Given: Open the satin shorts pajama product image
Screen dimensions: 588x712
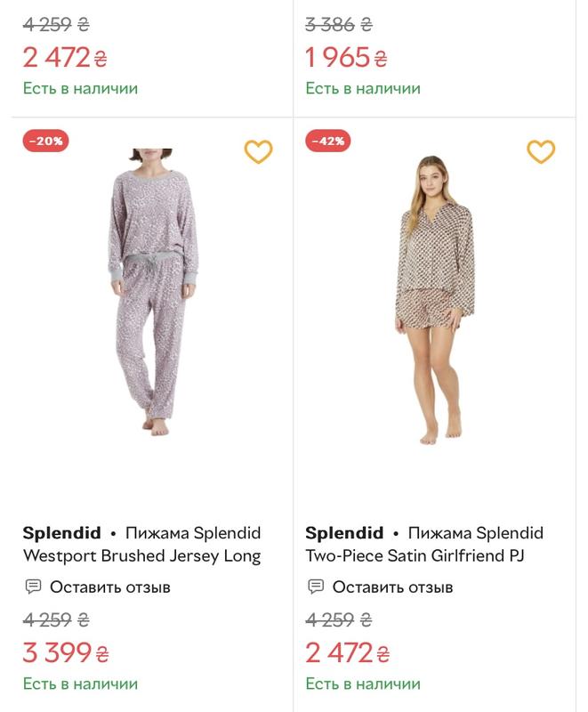Looking at the screenshot, I should [435, 300].
